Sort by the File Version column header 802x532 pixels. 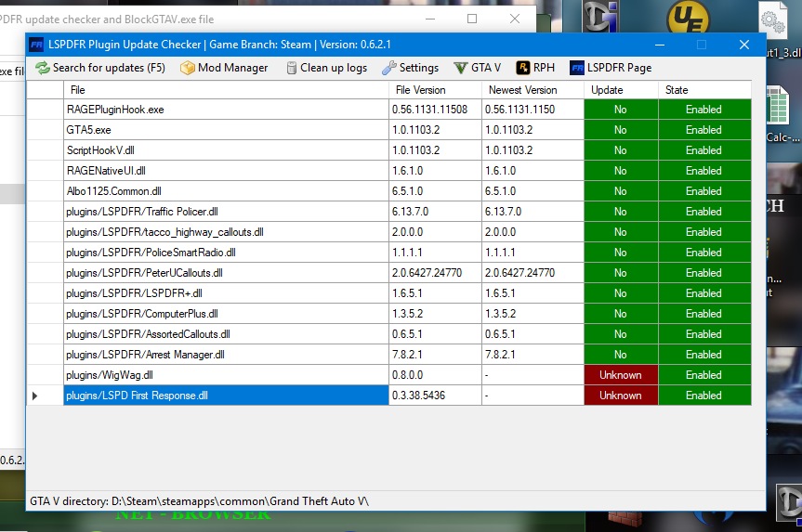(x=435, y=90)
